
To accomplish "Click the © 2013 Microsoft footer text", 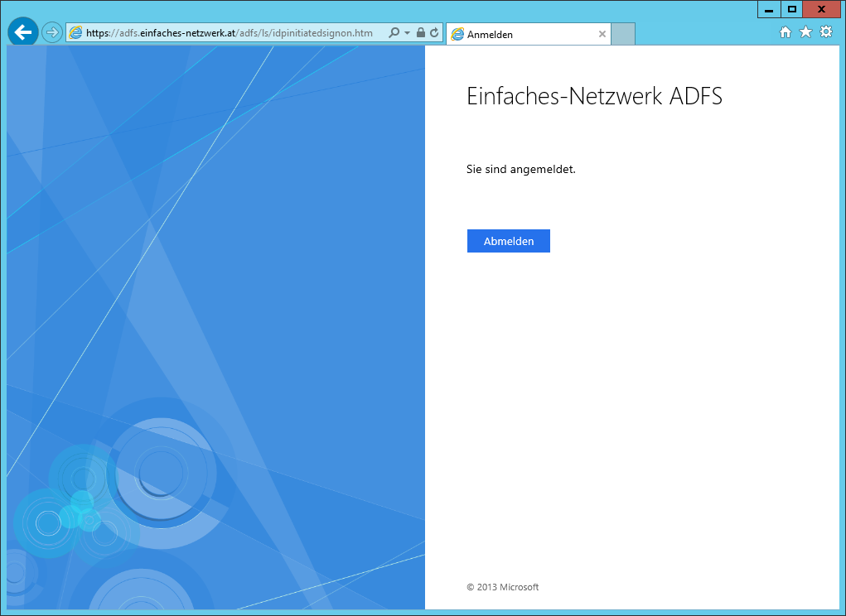I will coord(503,587).
